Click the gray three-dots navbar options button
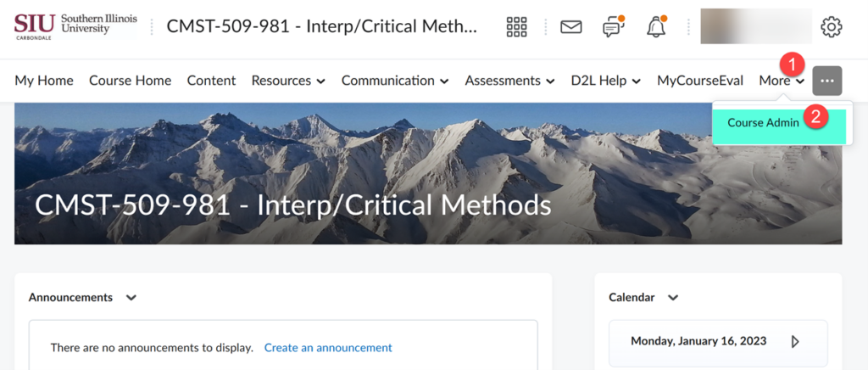This screenshot has width=868, height=370. pyautogui.click(x=827, y=81)
